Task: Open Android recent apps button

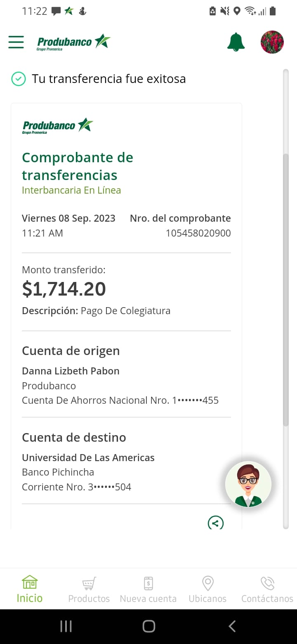Action: pyautogui.click(x=66, y=626)
